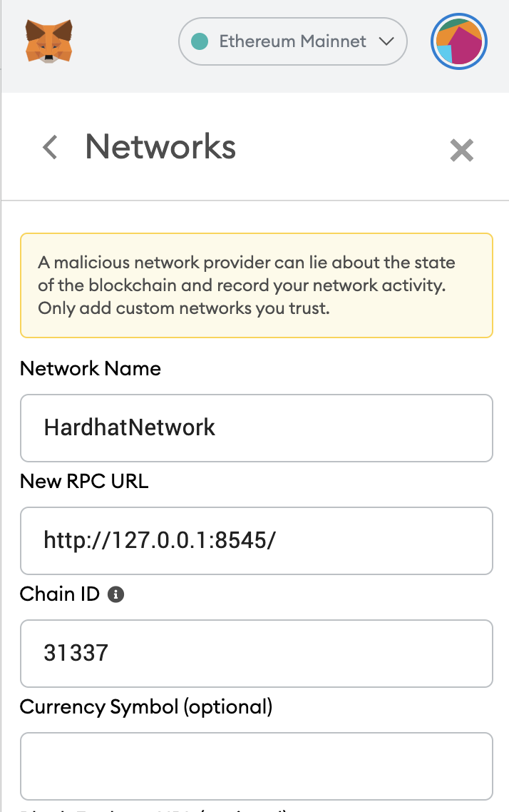Click into the New RPC URL field
The image size is (509, 812).
257,541
